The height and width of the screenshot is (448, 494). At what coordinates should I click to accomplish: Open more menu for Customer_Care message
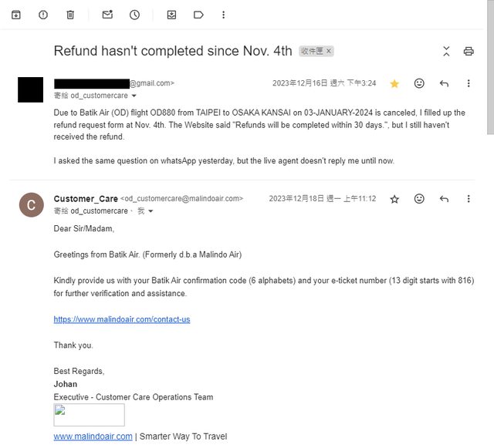pos(469,199)
